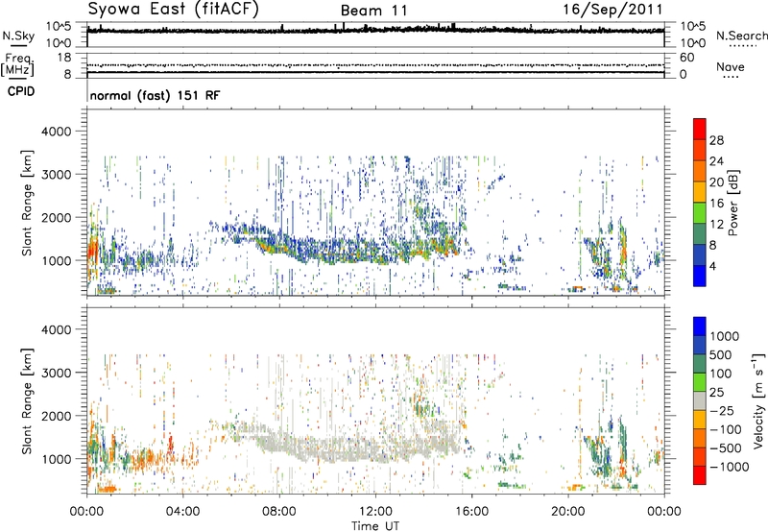Click the gray ±25 segment of Velocity colorbar
The image size is (768, 532).
(700, 401)
